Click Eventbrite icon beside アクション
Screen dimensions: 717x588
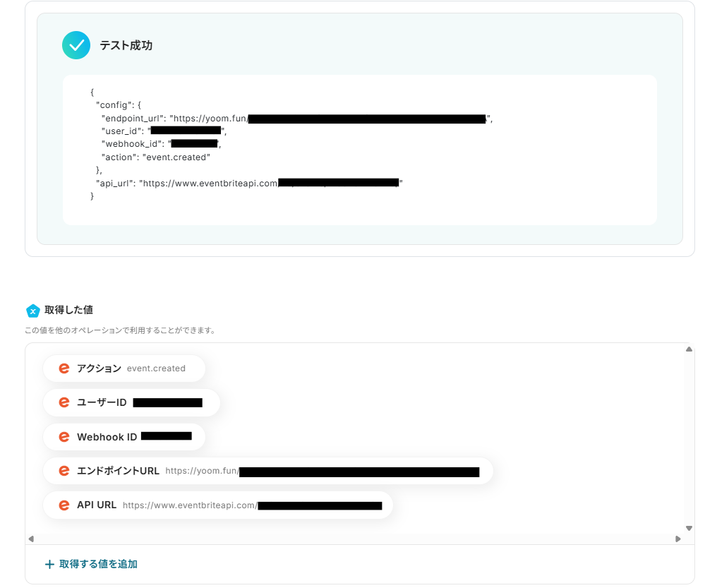point(64,368)
